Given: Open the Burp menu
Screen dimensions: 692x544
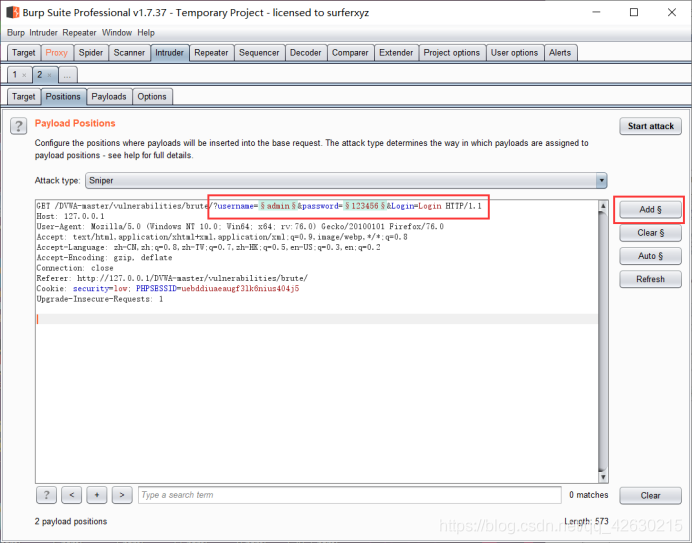Looking at the screenshot, I should tap(16, 33).
